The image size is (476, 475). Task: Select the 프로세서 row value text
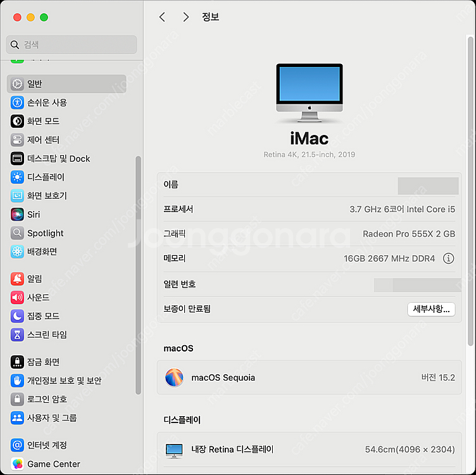(402, 209)
